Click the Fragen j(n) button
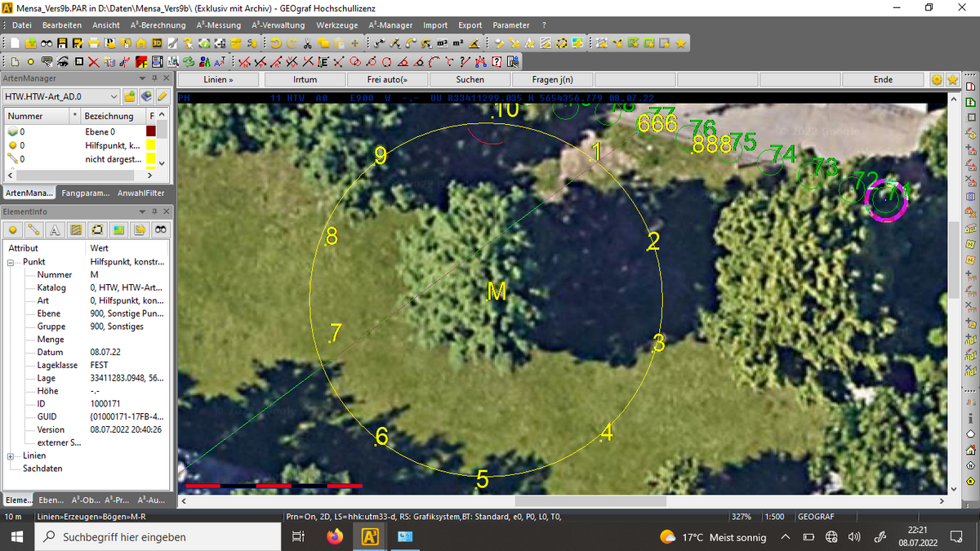The height and width of the screenshot is (551, 980). click(553, 79)
